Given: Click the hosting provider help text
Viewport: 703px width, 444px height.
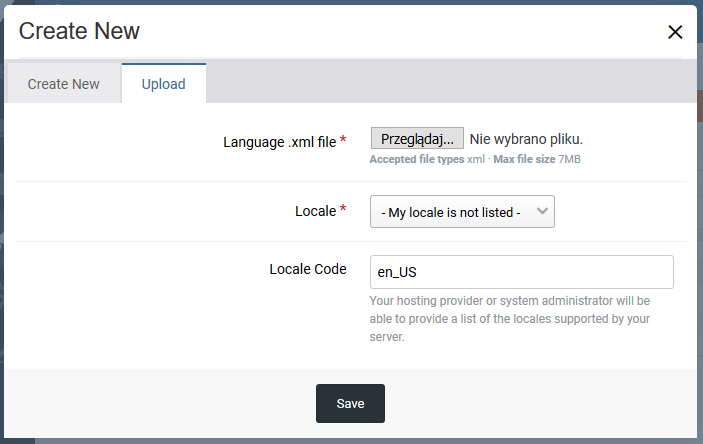Looking at the screenshot, I should click(x=510, y=319).
